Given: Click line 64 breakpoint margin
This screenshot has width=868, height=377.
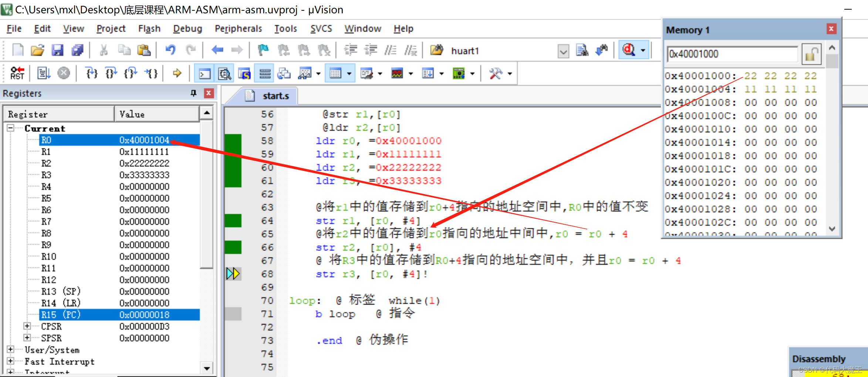Looking at the screenshot, I should tap(233, 221).
